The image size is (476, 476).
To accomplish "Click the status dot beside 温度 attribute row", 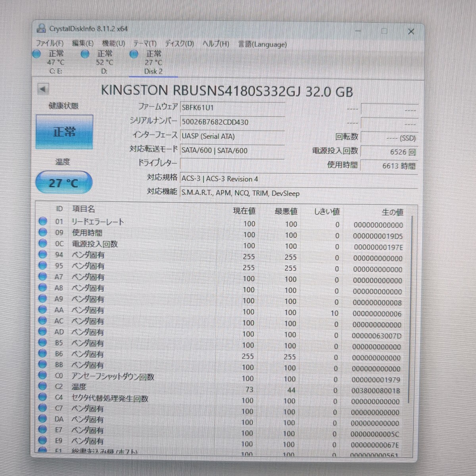I will point(42,386).
